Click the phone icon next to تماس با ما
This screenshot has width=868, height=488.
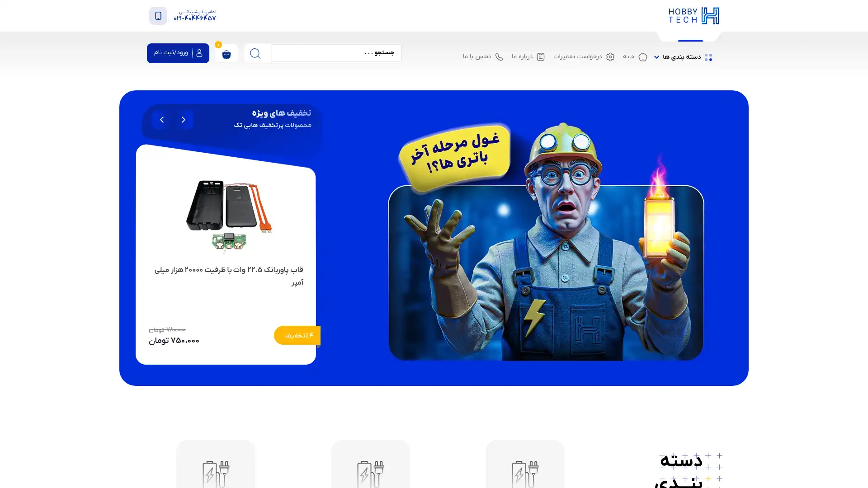pos(499,57)
